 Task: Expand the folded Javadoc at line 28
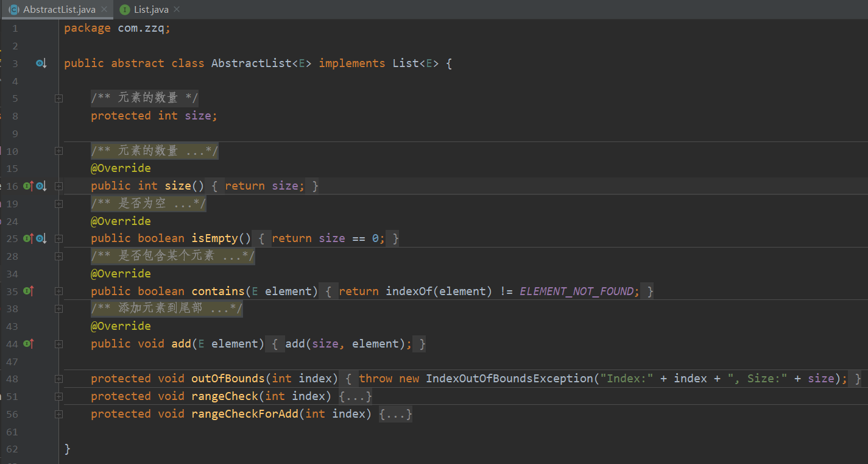[x=58, y=256]
